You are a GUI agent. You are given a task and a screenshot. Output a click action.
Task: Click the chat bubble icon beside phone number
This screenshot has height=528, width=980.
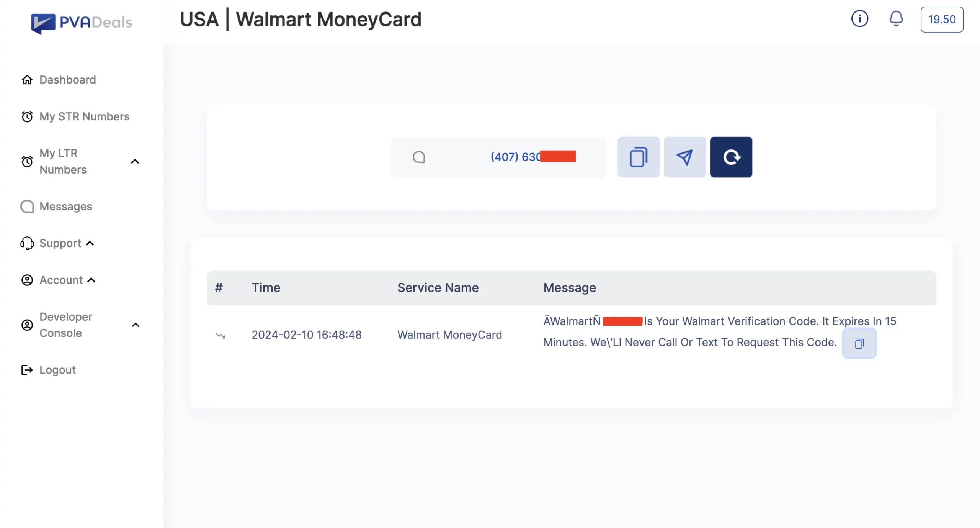pos(419,157)
